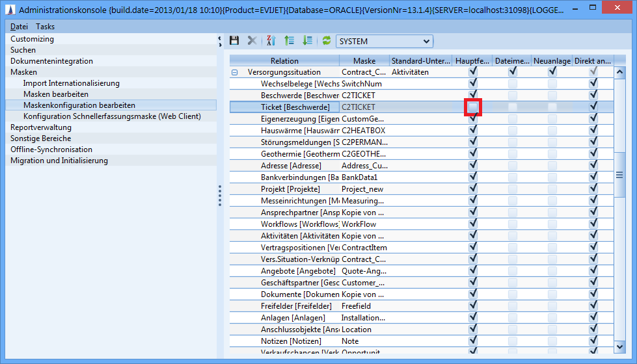Click the move row up icon
The image size is (637, 364).
(290, 41)
